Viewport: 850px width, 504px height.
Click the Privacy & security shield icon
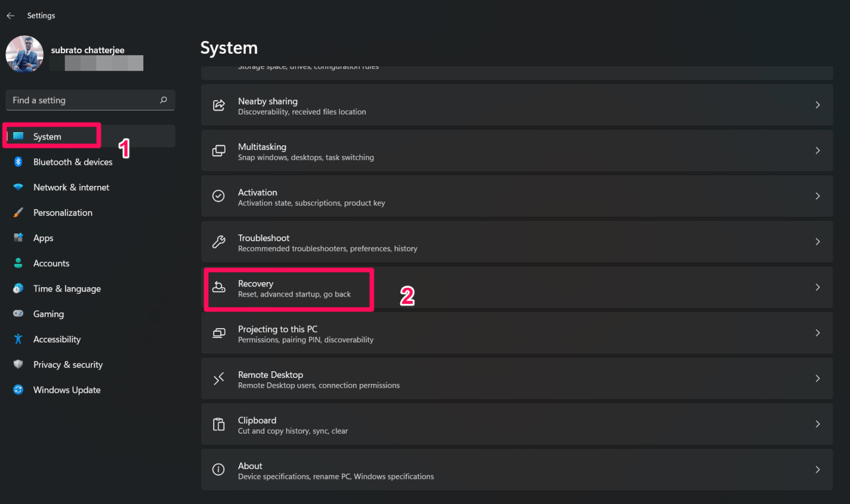point(18,364)
